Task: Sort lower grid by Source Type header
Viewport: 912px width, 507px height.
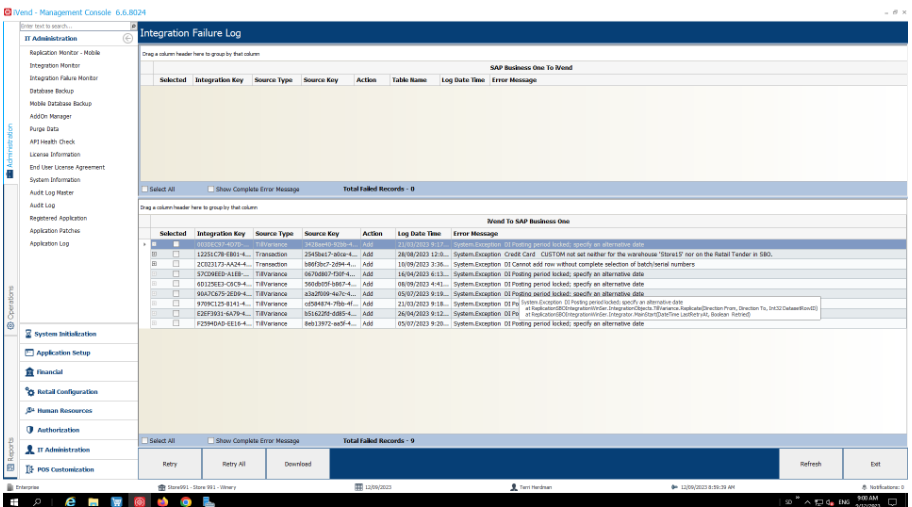Action: coord(275,234)
